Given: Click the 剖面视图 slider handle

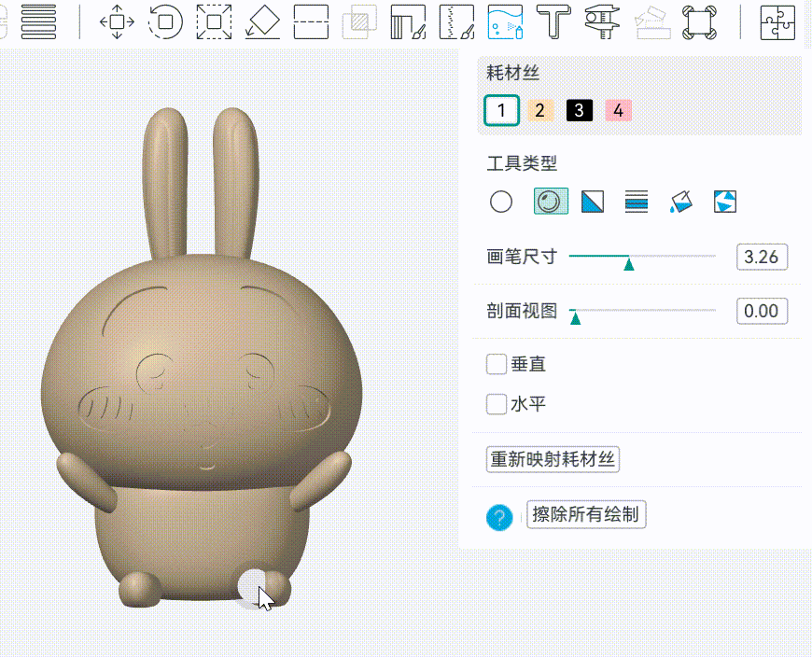Looking at the screenshot, I should click(575, 318).
